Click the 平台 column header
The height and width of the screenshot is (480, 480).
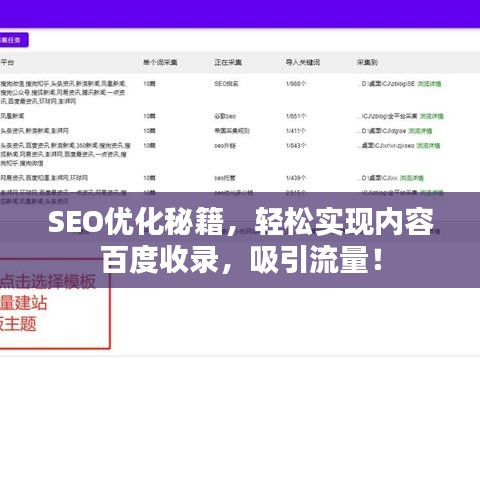coord(7,62)
